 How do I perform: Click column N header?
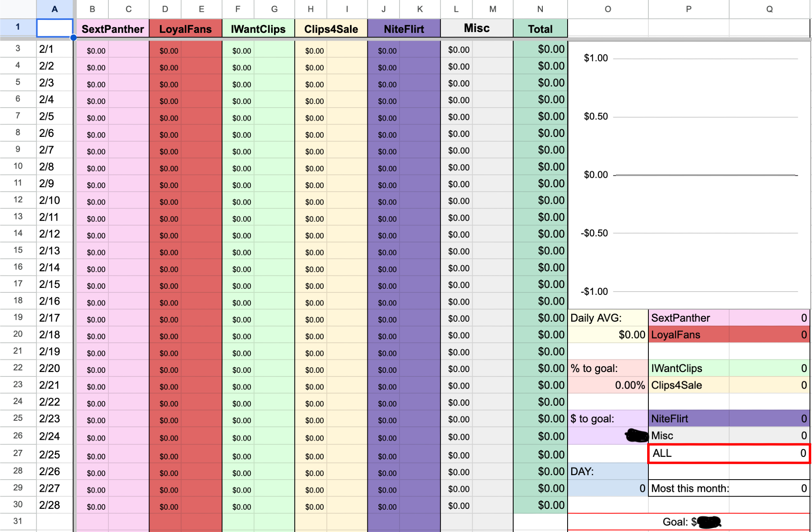540,9
